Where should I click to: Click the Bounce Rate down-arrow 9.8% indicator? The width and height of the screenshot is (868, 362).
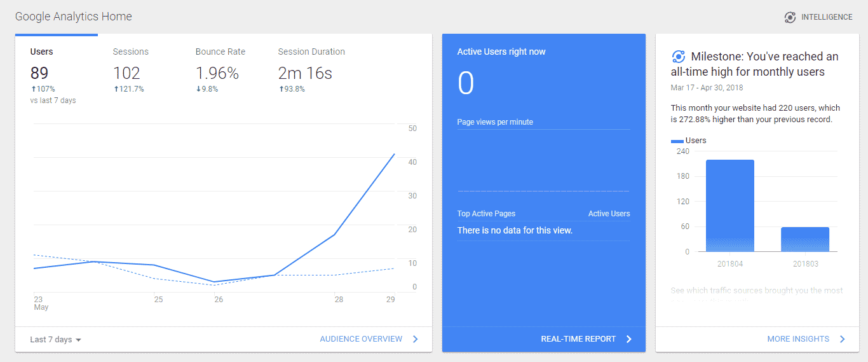207,89
